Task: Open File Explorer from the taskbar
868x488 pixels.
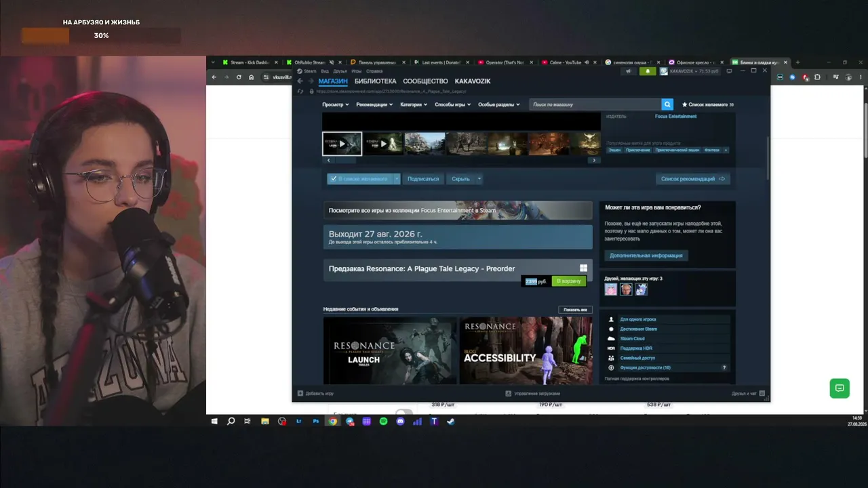Action: pyautogui.click(x=265, y=421)
